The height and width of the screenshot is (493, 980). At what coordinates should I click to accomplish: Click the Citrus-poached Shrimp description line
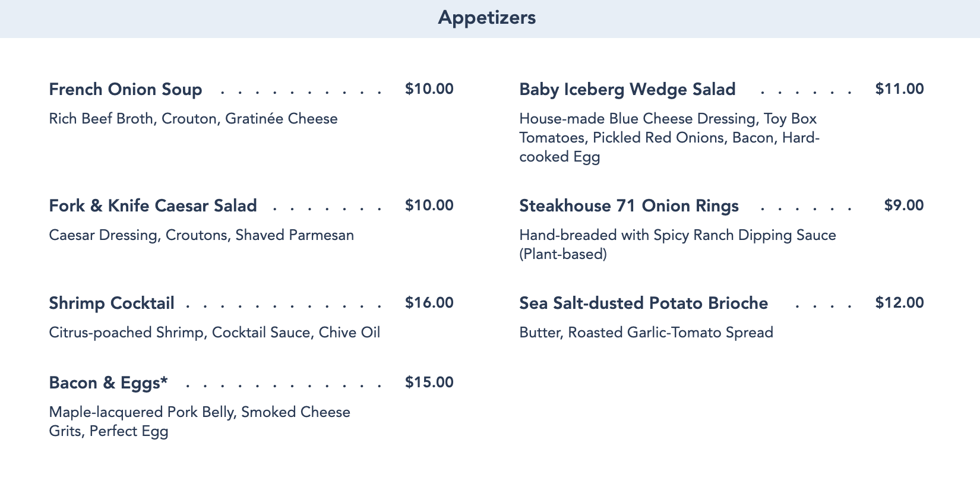pos(214,333)
